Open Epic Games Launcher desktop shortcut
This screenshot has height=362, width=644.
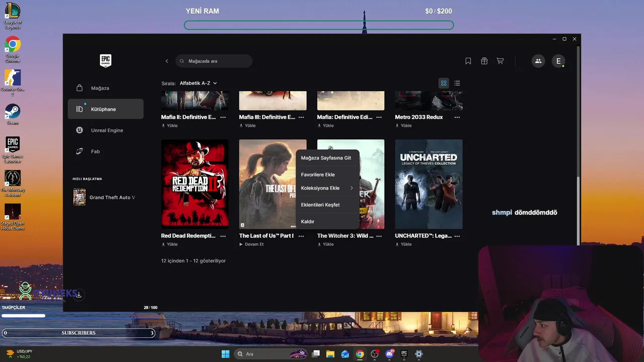(x=13, y=150)
